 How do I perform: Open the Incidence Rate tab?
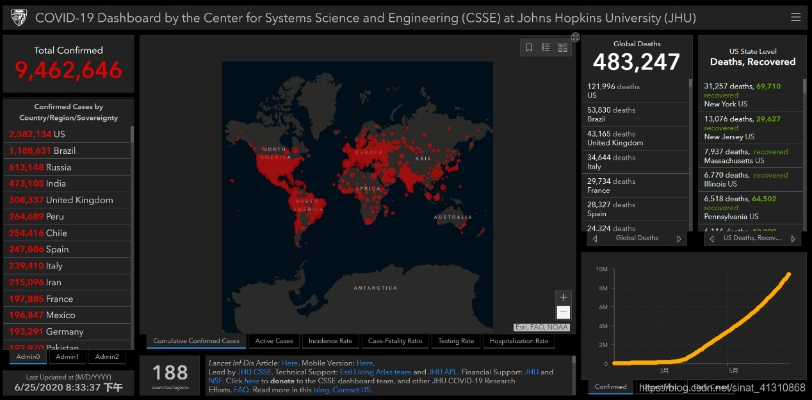click(x=329, y=341)
